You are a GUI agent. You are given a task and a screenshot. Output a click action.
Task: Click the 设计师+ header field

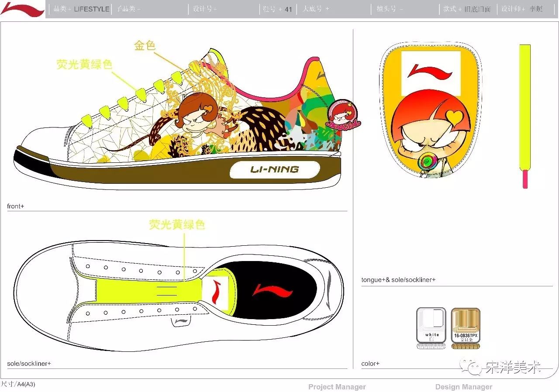click(x=522, y=9)
